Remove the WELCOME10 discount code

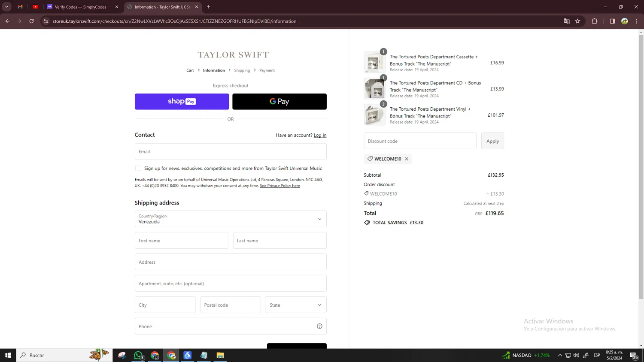click(407, 159)
